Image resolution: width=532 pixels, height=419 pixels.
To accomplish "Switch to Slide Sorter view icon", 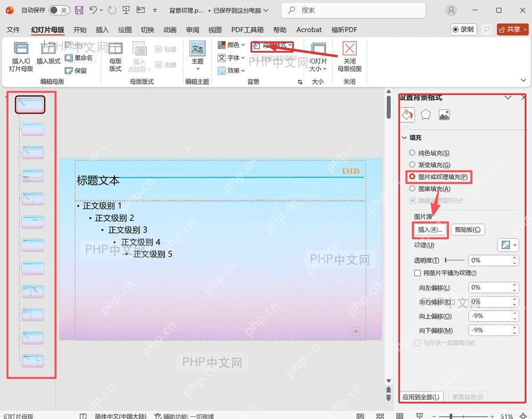I will pyautogui.click(x=380, y=416).
